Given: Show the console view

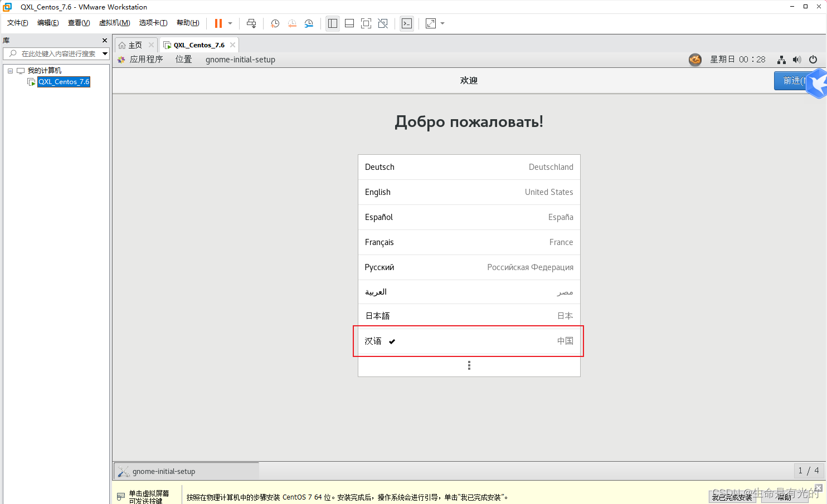Looking at the screenshot, I should [x=407, y=23].
